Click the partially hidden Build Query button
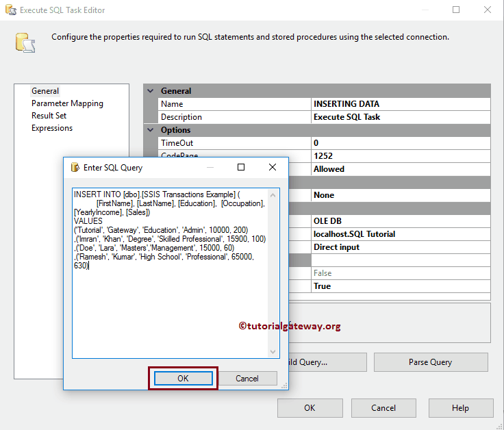 click(327, 362)
